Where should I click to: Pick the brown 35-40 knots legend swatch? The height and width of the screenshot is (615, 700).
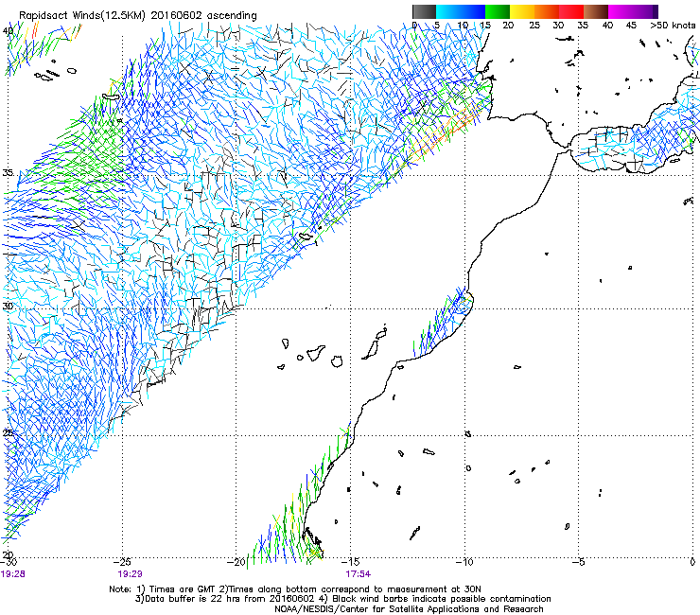tap(596, 11)
